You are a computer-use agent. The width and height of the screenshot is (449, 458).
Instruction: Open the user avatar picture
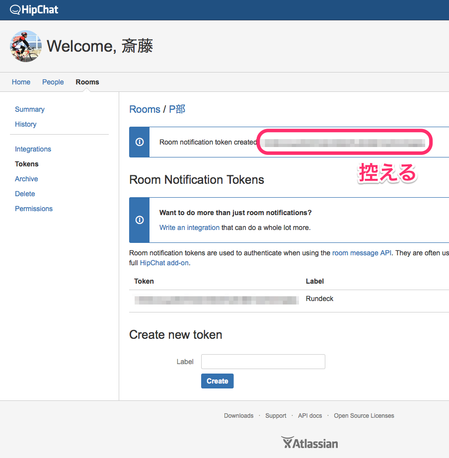(26, 46)
